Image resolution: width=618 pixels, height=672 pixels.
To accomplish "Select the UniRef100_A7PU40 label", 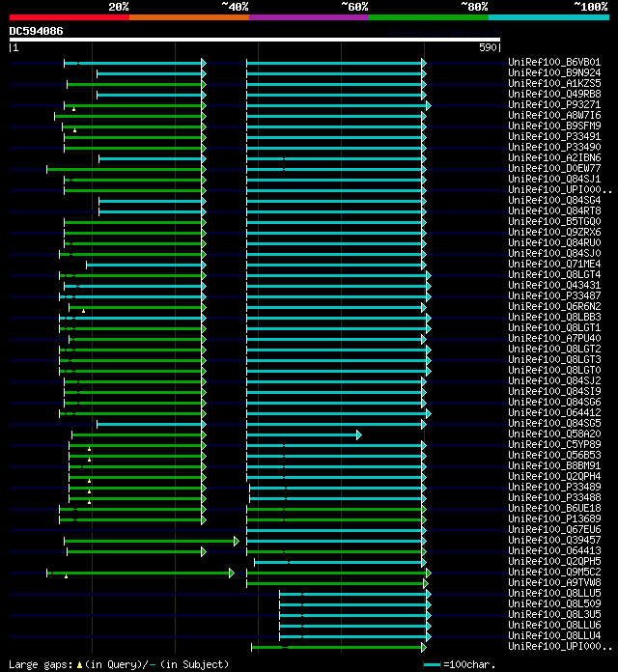I will [x=554, y=338].
